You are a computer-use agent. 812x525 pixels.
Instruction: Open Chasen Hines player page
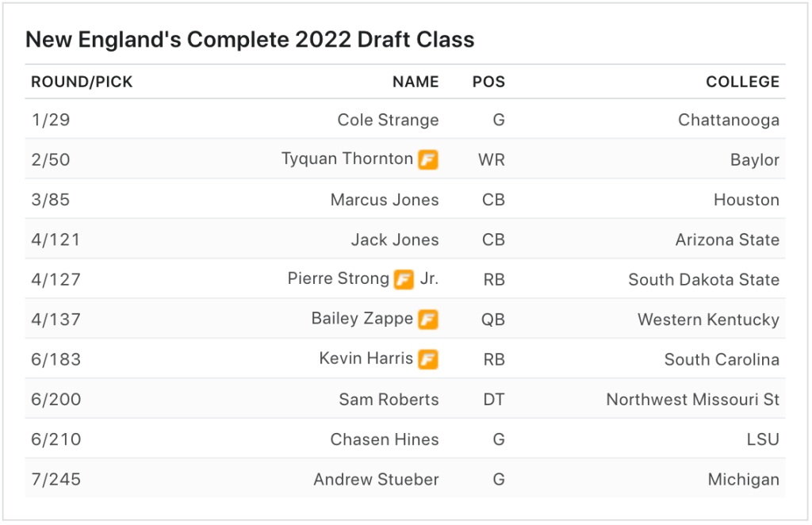(384, 439)
